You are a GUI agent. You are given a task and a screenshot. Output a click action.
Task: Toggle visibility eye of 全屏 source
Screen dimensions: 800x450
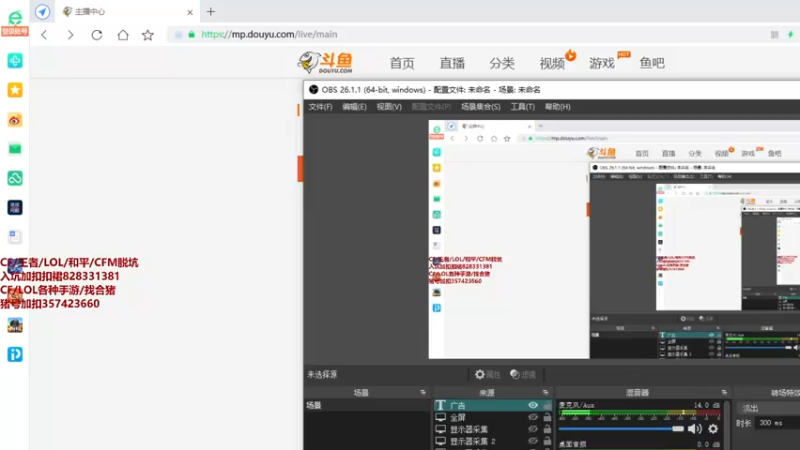(x=533, y=417)
